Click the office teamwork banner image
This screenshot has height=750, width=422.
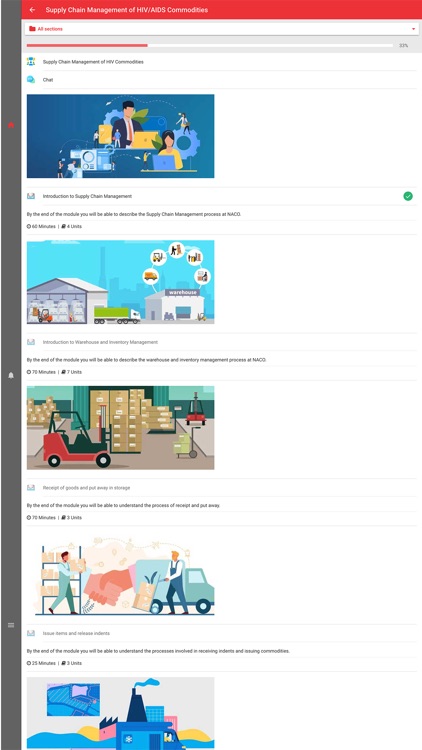pos(121,136)
